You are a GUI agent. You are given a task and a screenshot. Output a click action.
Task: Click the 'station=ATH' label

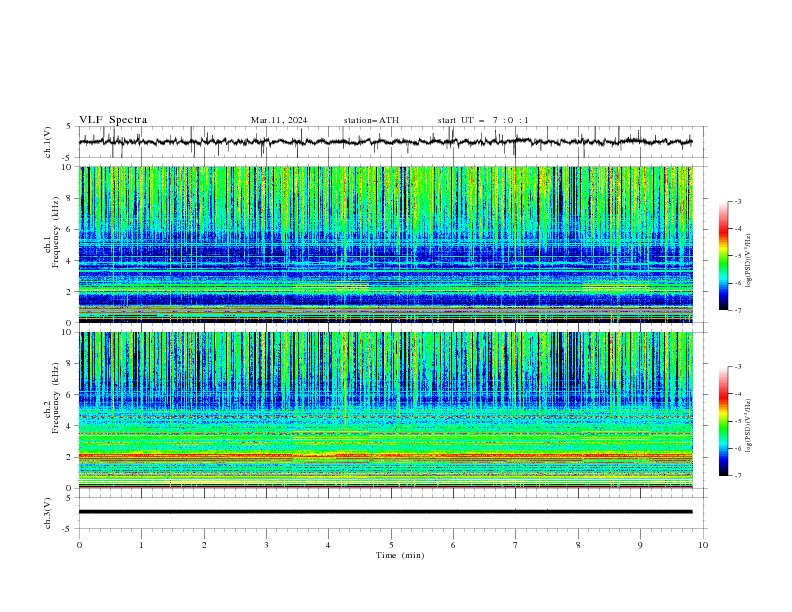point(371,120)
